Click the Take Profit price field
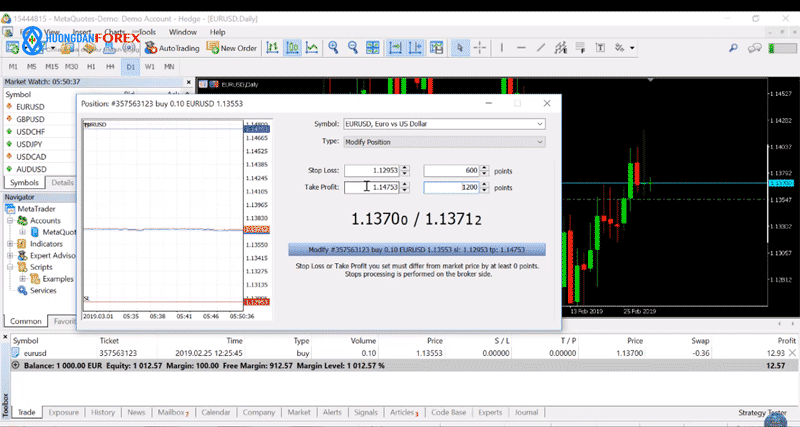 371,187
